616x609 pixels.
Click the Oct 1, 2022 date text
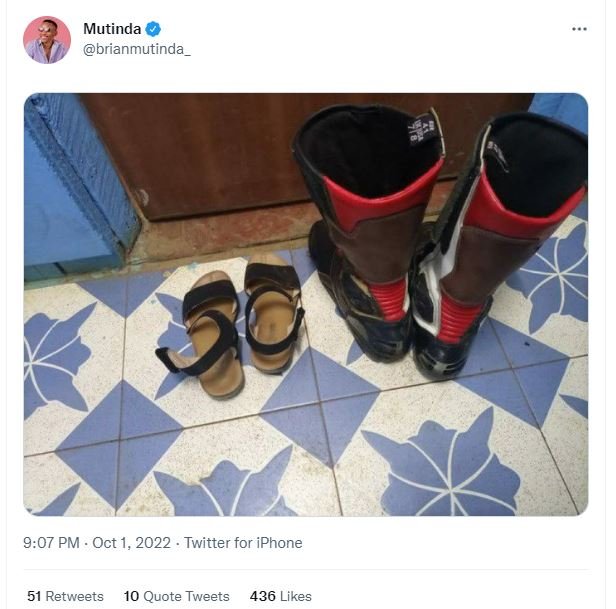pyautogui.click(x=132, y=543)
